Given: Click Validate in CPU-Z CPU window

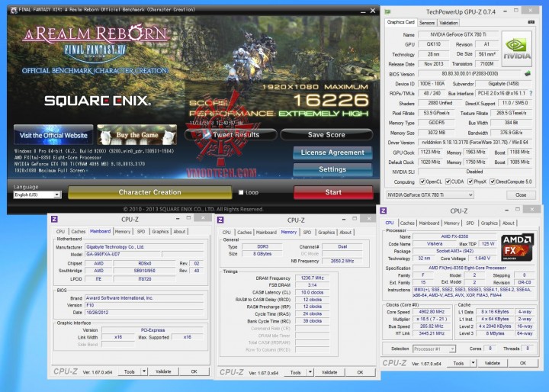Looking at the screenshot, I should pyautogui.click(x=492, y=363).
